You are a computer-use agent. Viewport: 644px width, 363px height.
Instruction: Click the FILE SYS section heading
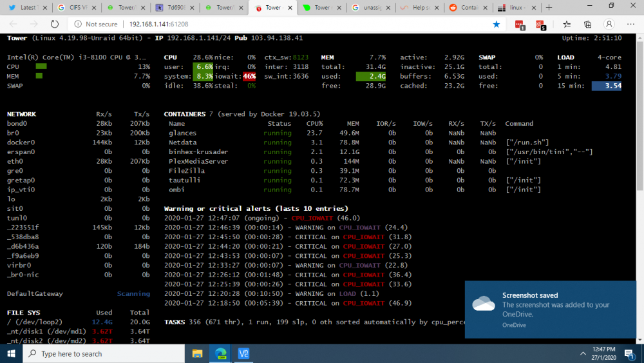[23, 313]
